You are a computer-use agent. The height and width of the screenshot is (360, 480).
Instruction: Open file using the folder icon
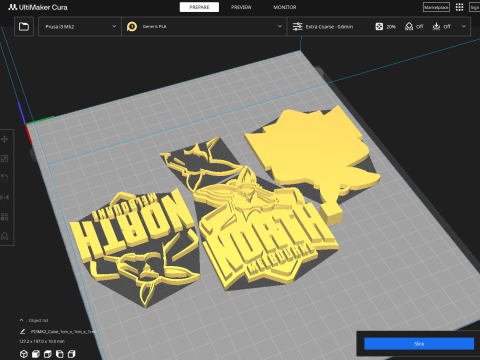pyautogui.click(x=24, y=26)
